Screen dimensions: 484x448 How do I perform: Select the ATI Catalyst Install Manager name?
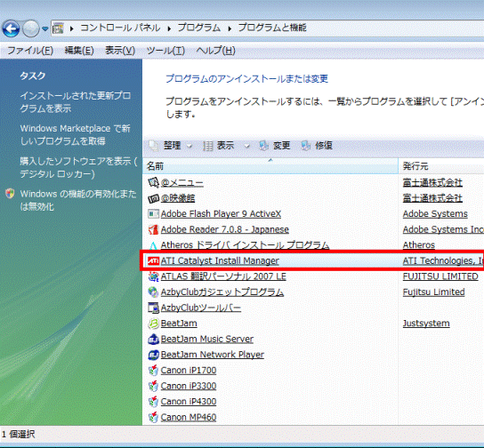coord(220,260)
